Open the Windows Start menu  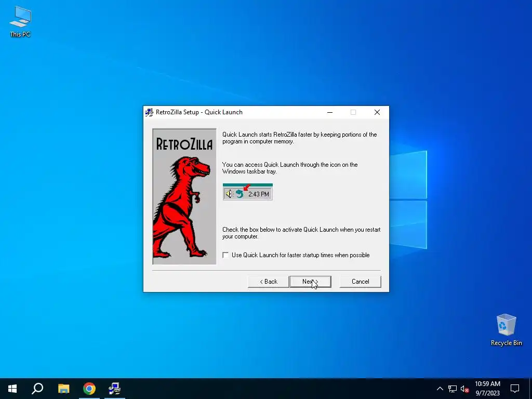[12, 389]
